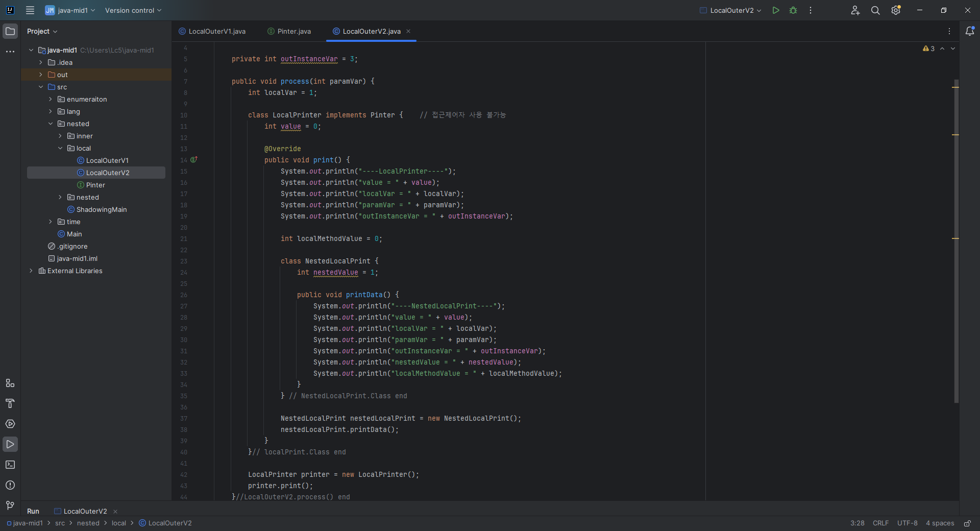
Task: Select Pinter interface in project tree
Action: click(x=95, y=185)
